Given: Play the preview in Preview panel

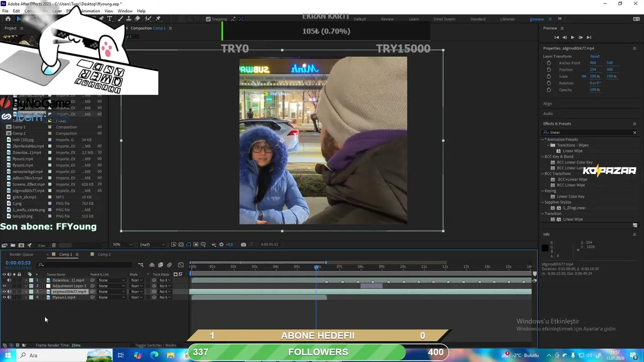Looking at the screenshot, I should pos(573,37).
